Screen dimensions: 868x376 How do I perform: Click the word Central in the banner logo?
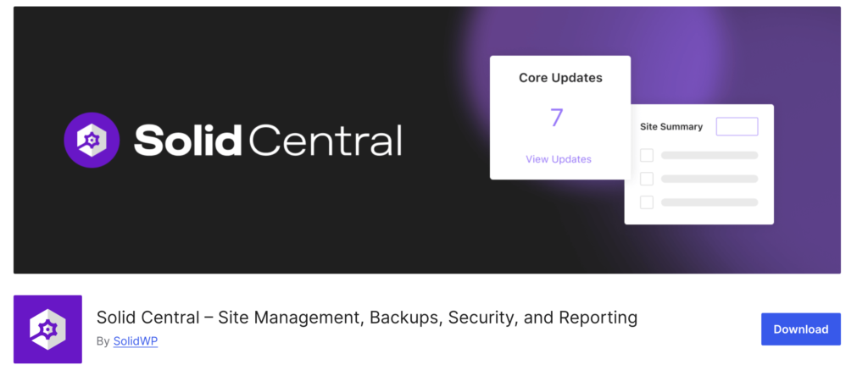click(325, 141)
